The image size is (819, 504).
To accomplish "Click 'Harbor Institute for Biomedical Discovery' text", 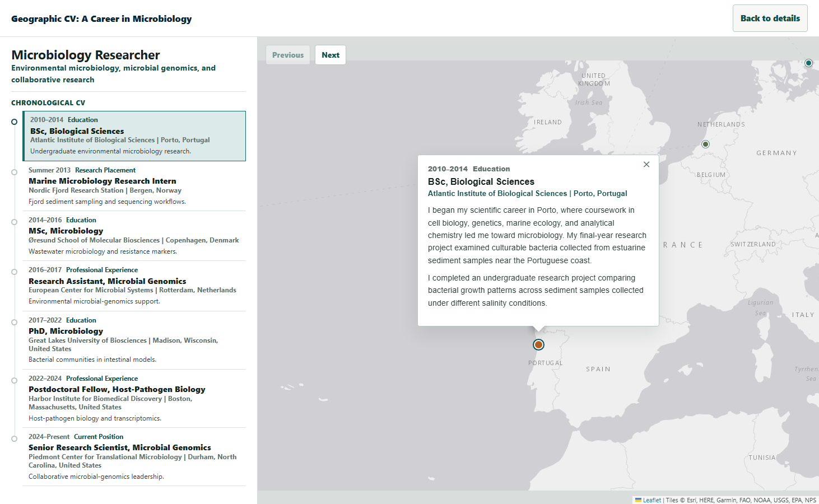I will click(x=95, y=399).
